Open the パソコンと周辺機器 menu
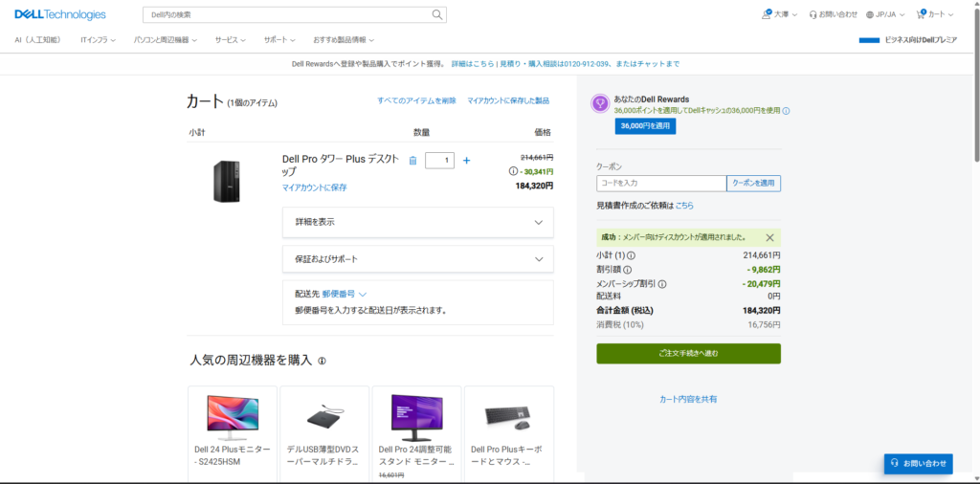 coord(165,40)
